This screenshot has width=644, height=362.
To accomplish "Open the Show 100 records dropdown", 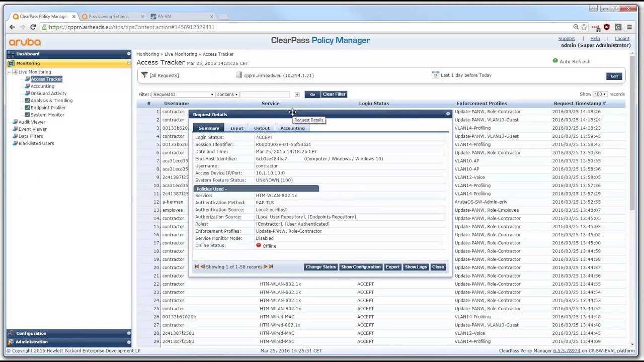I will [x=599, y=94].
